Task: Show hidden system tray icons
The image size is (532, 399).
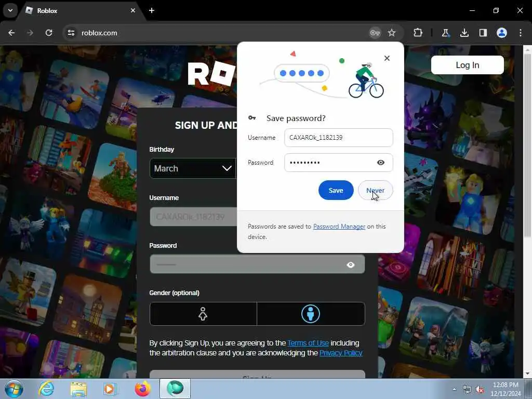Action: pos(454,389)
